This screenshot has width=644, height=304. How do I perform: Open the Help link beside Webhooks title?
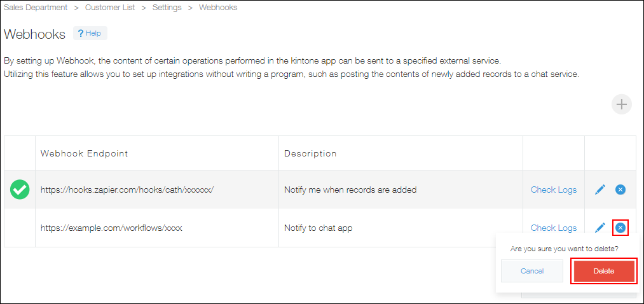click(x=90, y=33)
